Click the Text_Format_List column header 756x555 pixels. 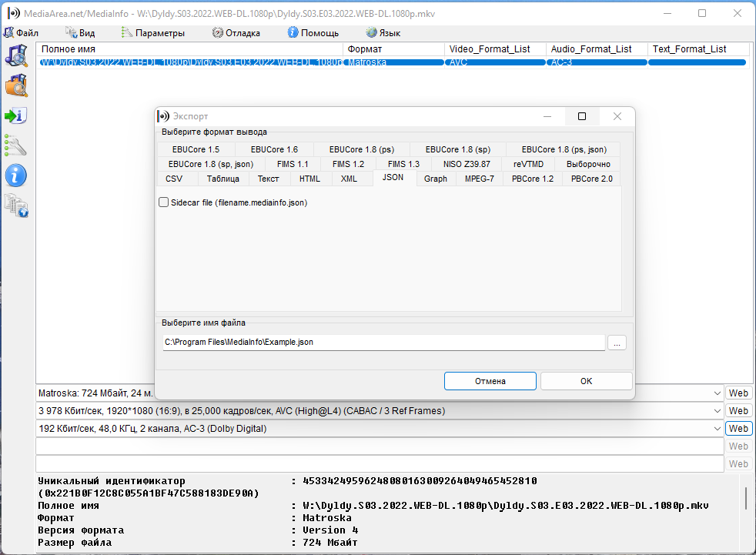click(698, 49)
